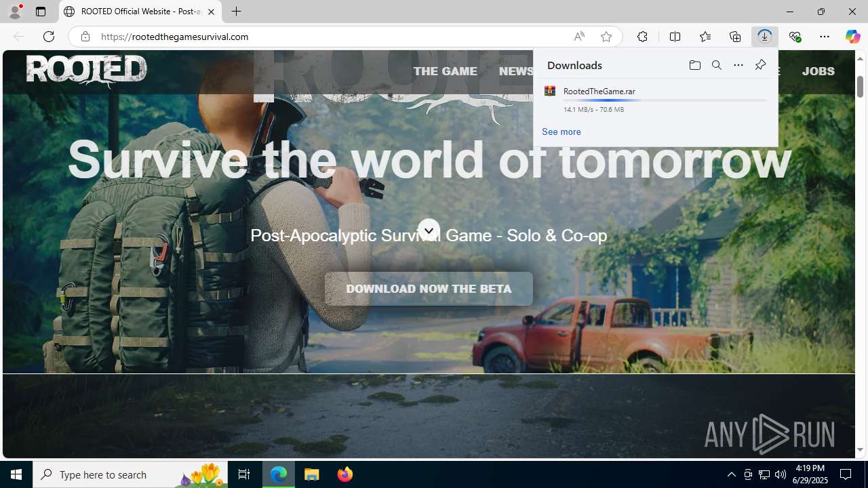This screenshot has height=488, width=868.
Task: Open downloads folder from Downloads panel
Action: coord(694,65)
